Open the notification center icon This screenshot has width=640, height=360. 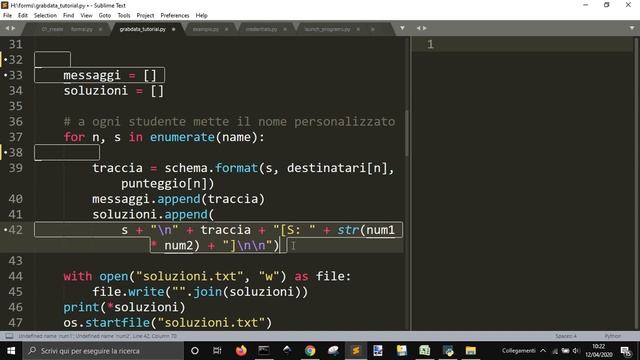626,351
